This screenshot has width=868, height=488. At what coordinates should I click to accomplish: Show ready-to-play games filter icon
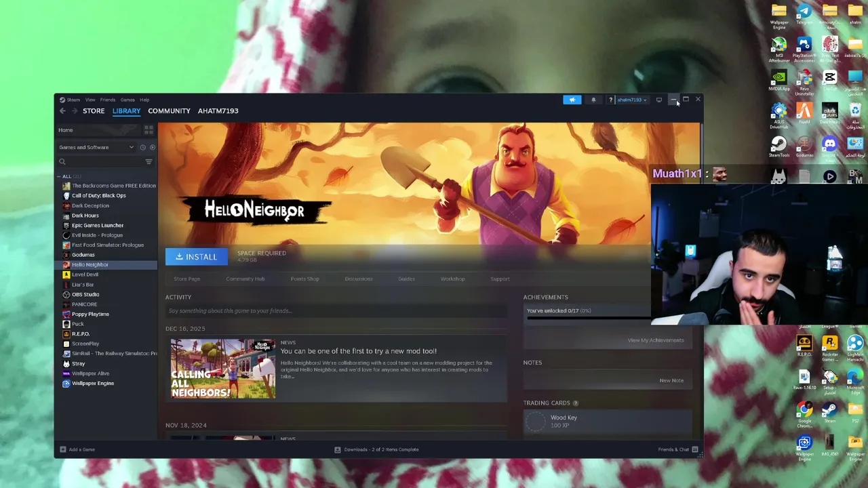point(152,147)
